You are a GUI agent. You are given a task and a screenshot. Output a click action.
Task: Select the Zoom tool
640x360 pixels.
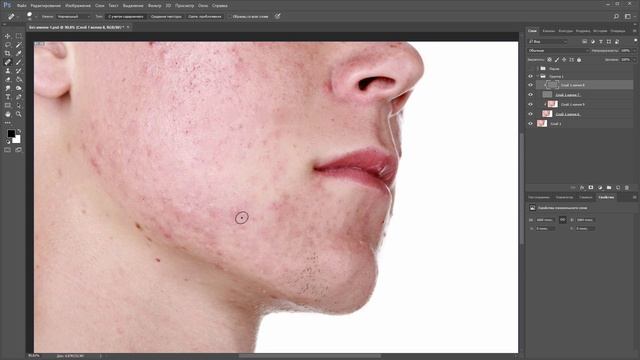click(x=18, y=114)
